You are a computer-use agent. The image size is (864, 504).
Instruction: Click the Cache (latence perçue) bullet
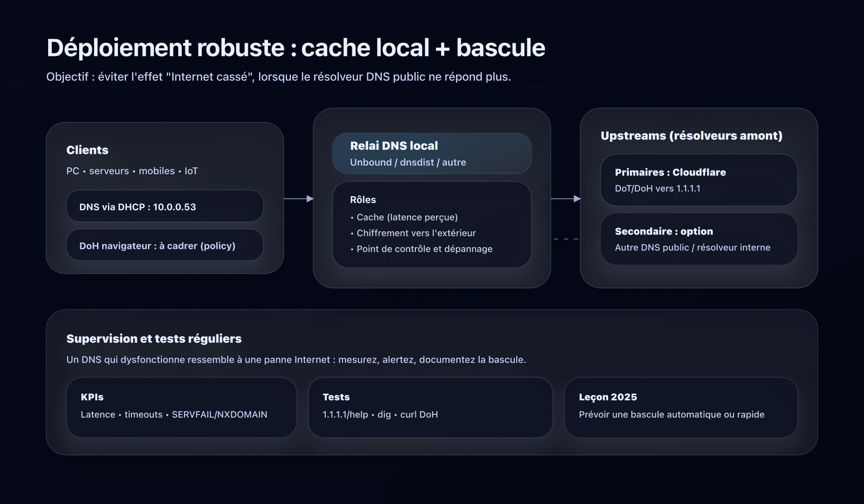pos(404,217)
